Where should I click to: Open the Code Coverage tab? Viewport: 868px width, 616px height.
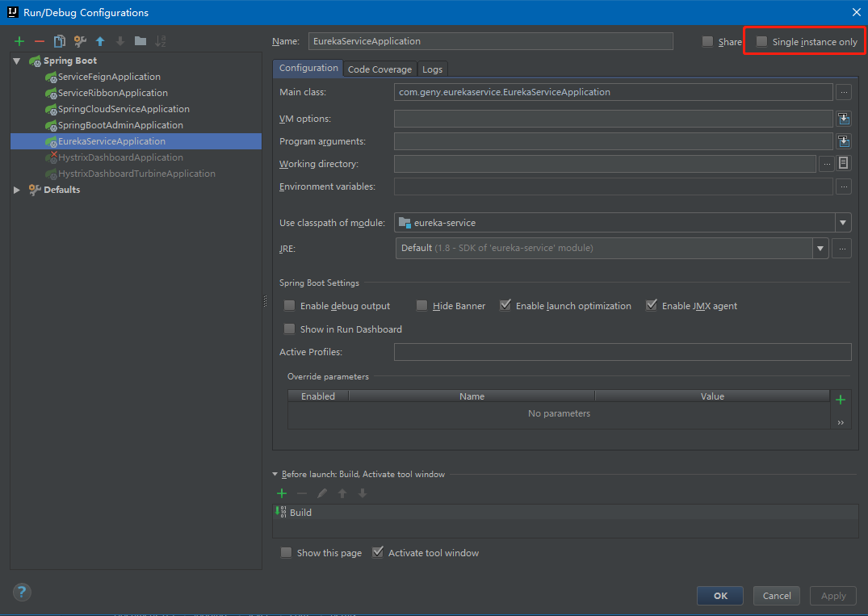(x=379, y=69)
